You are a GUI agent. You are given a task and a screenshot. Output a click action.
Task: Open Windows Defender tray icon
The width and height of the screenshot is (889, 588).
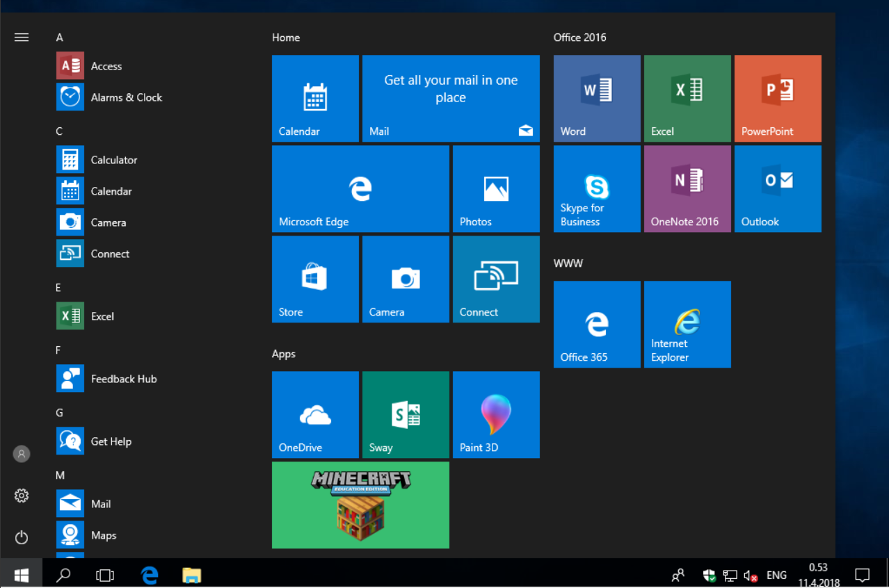pyautogui.click(x=709, y=575)
